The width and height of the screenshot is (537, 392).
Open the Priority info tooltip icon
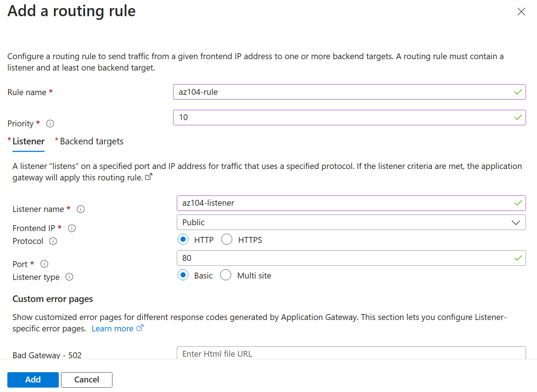point(50,123)
